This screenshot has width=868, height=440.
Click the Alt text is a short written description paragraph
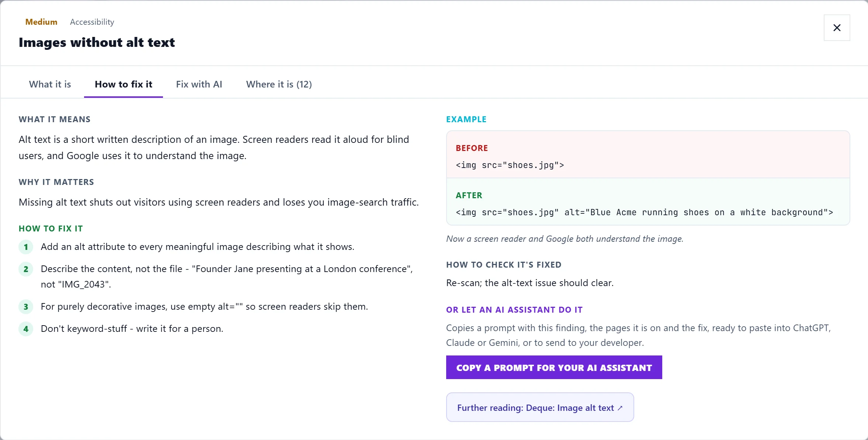tap(214, 148)
